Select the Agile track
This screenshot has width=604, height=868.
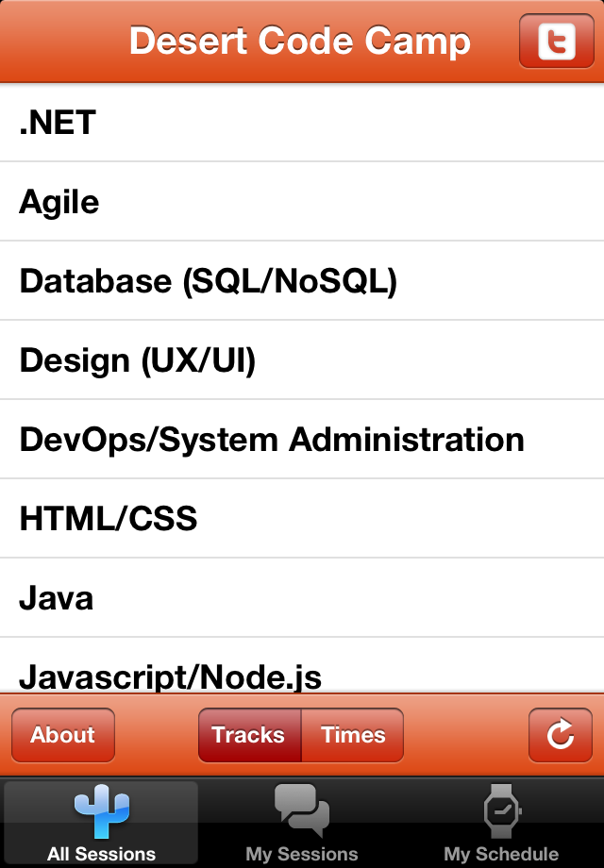302,202
